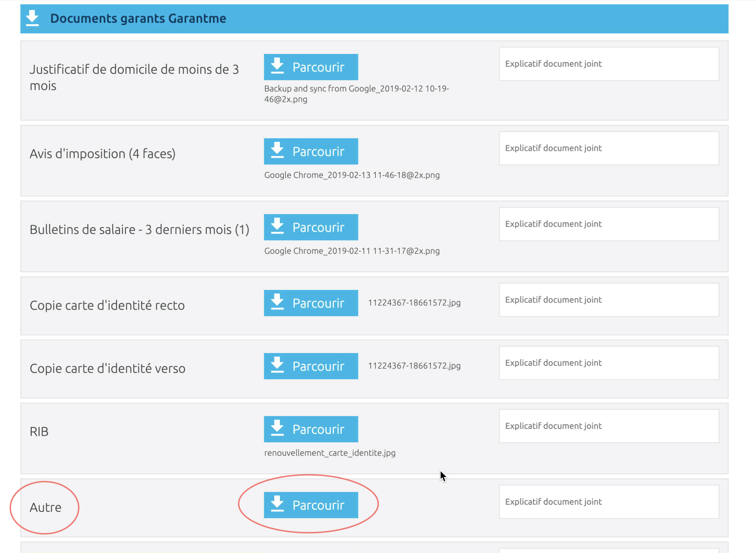Focus Explicatif document joint field for Autre

coord(609,502)
